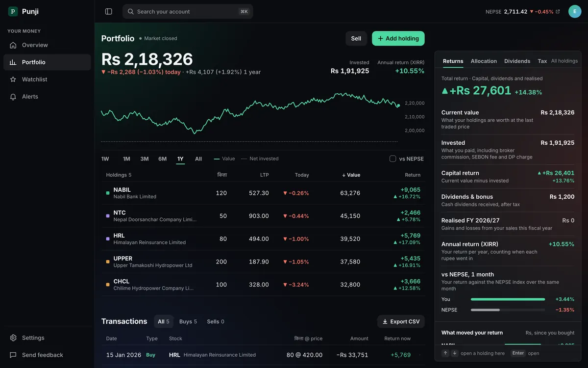Click the portfolio value line chart

tap(250, 114)
